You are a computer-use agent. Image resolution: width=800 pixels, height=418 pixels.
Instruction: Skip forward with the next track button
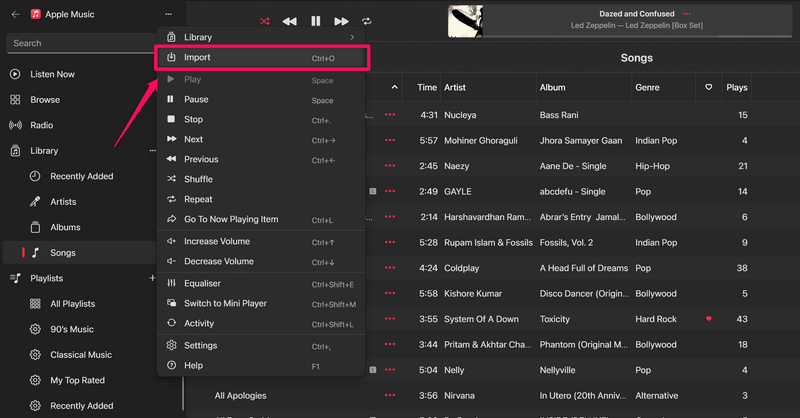342,21
